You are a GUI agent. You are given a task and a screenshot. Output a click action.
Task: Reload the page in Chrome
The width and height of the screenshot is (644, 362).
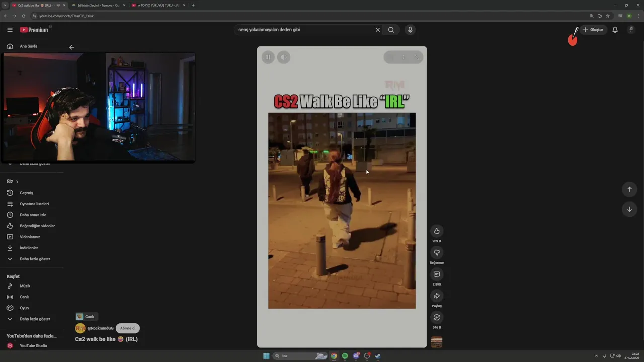pyautogui.click(x=23, y=16)
